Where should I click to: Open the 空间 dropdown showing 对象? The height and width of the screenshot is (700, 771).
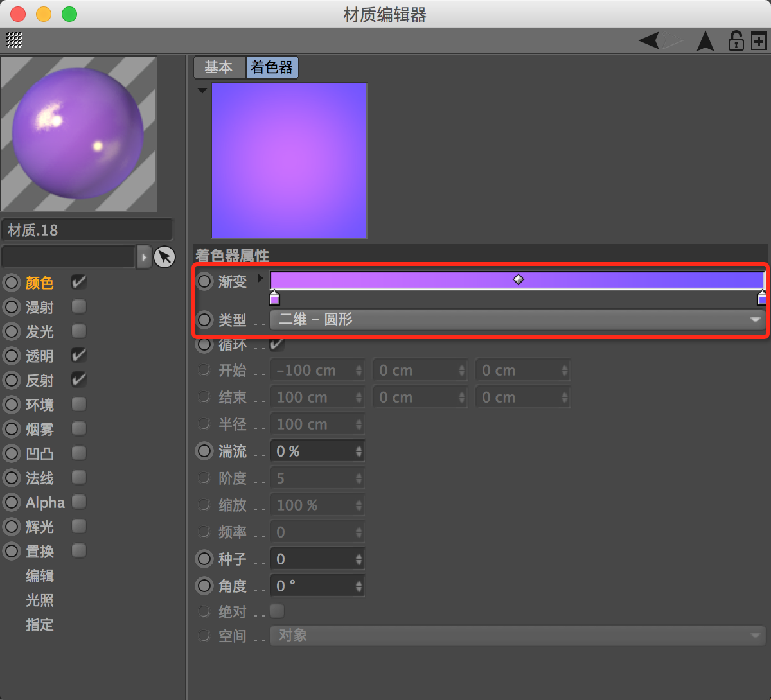[x=517, y=636]
